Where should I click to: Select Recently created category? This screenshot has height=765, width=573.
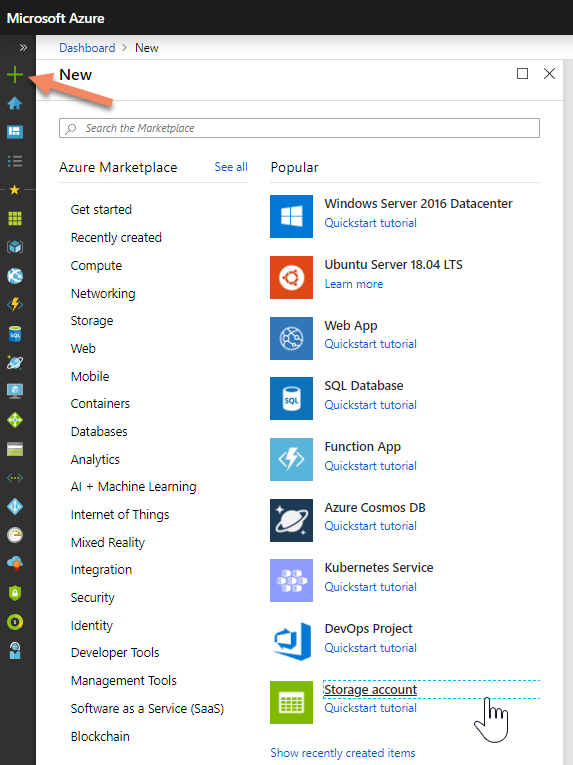116,238
